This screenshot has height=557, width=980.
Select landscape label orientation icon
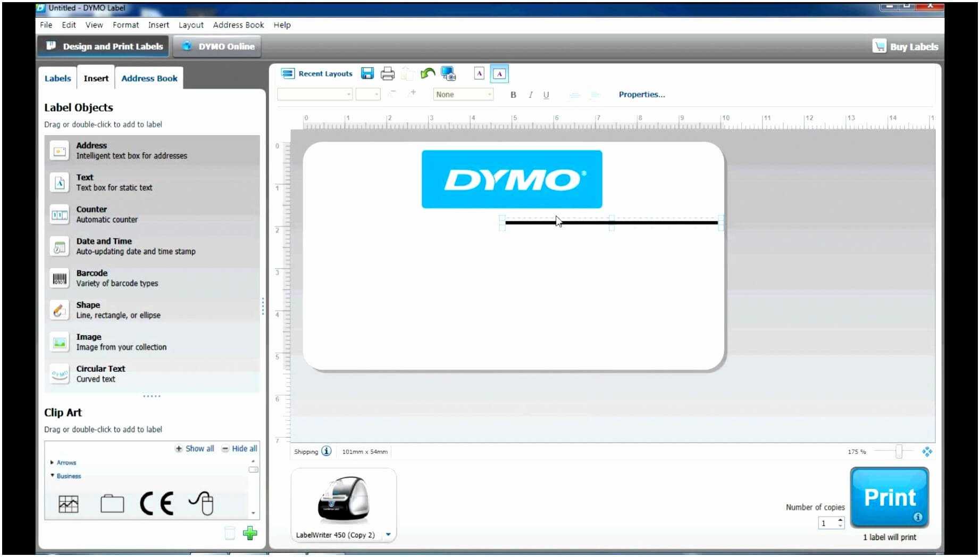(499, 73)
